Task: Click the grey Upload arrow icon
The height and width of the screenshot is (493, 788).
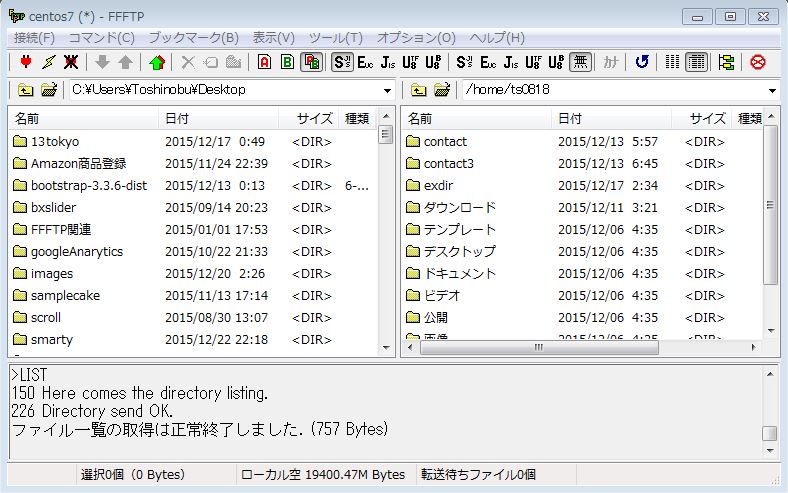Action: [125, 62]
